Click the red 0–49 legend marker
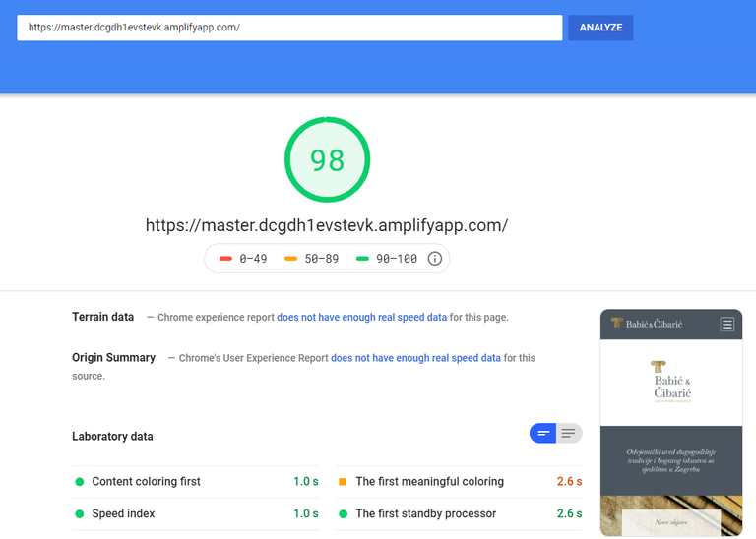The width and height of the screenshot is (756, 539). [x=225, y=259]
